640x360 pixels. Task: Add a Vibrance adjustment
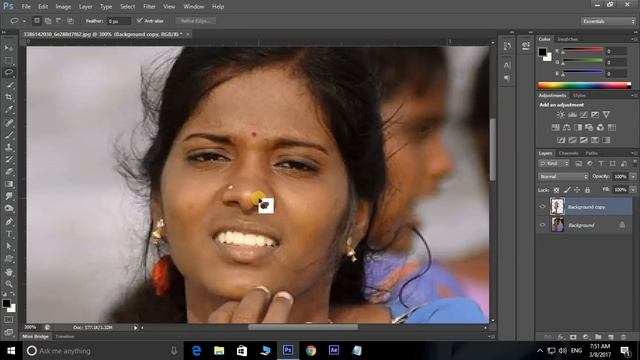pos(607,115)
